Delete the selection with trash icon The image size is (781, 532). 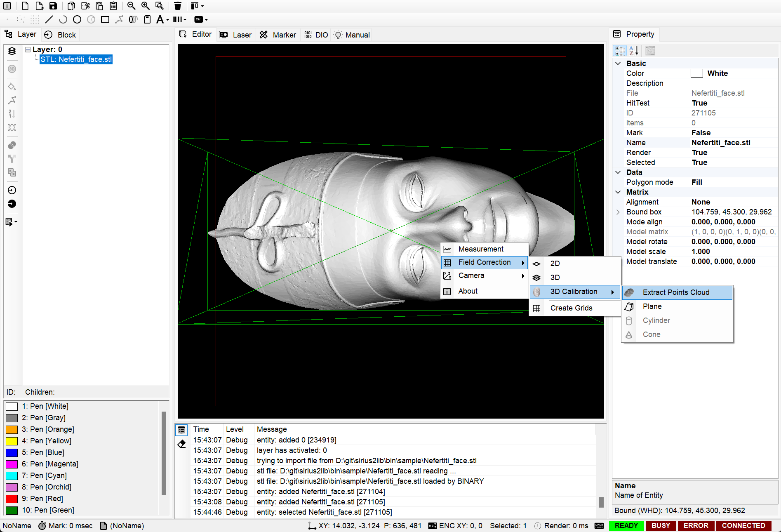(178, 6)
